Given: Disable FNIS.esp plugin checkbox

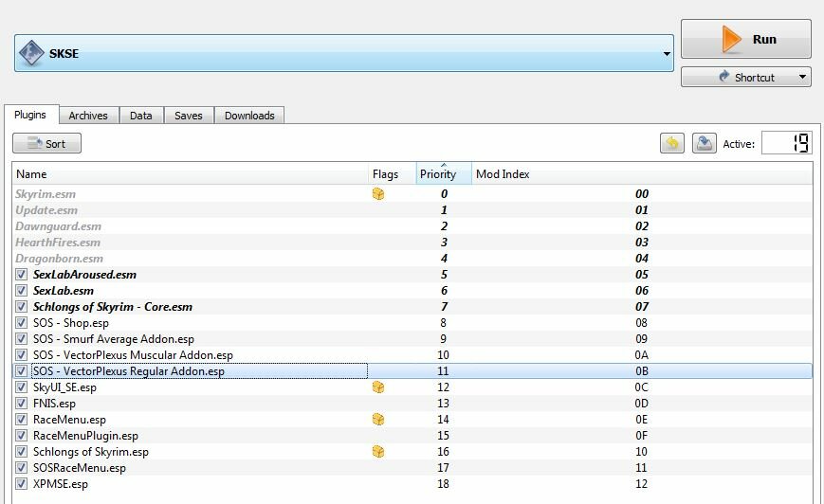Looking at the screenshot, I should coord(21,404).
